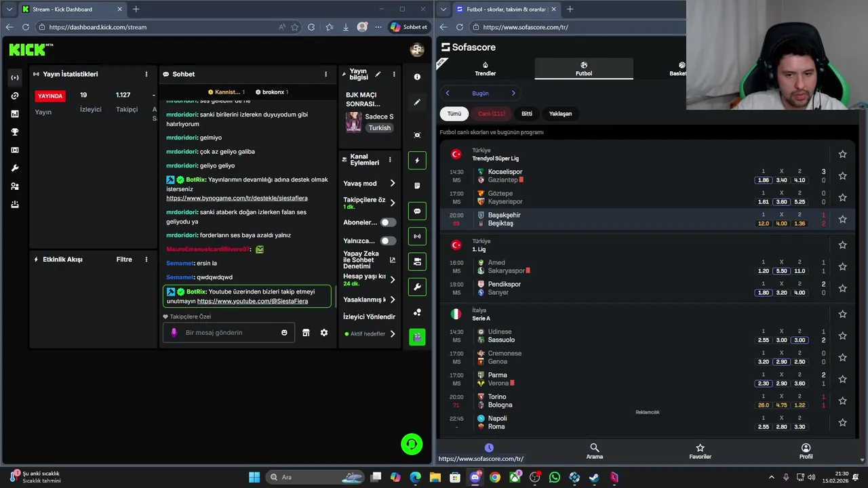Open the link icon in Kick sidebar
The height and width of the screenshot is (488, 868).
15,96
